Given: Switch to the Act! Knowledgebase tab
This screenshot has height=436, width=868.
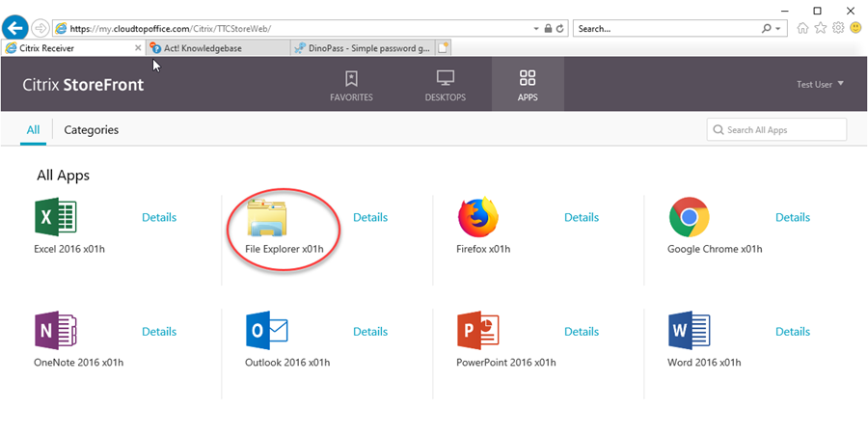Looking at the screenshot, I should 218,48.
